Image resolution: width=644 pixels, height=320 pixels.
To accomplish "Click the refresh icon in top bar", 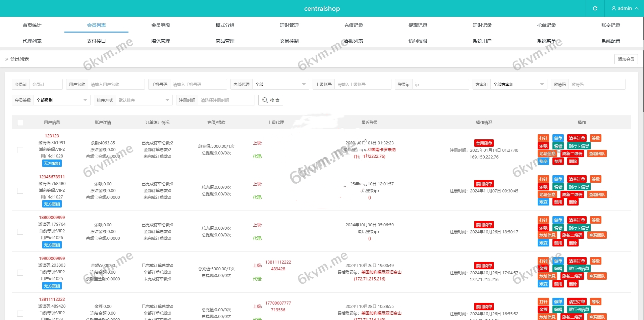I will pos(595,8).
